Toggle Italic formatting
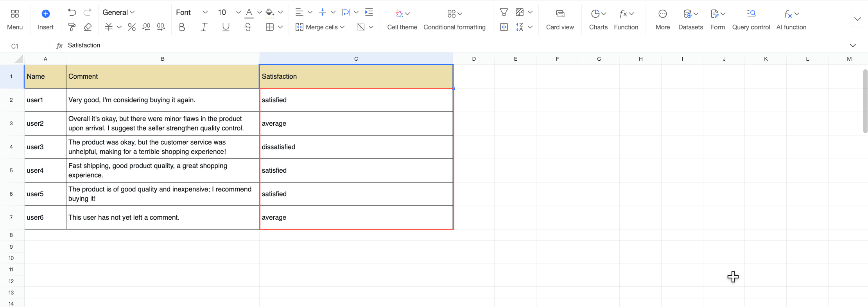This screenshot has width=868, height=307. pyautogui.click(x=204, y=27)
